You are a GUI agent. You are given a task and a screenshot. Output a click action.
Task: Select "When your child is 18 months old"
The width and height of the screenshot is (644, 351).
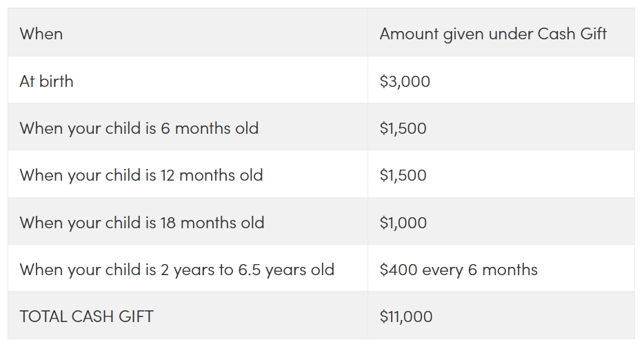click(x=142, y=223)
